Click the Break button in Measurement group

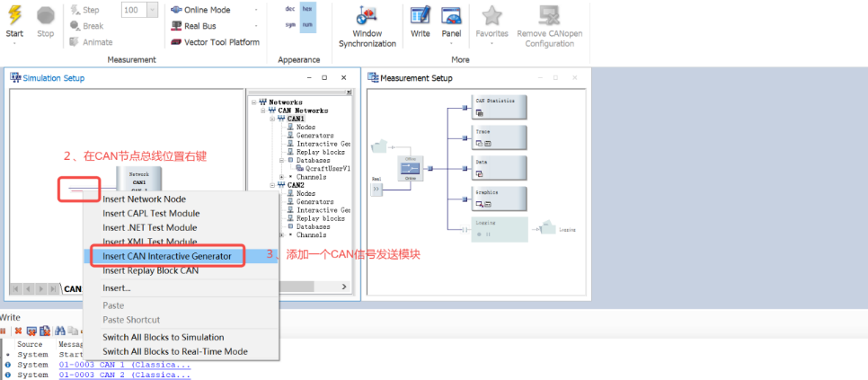pos(87,26)
